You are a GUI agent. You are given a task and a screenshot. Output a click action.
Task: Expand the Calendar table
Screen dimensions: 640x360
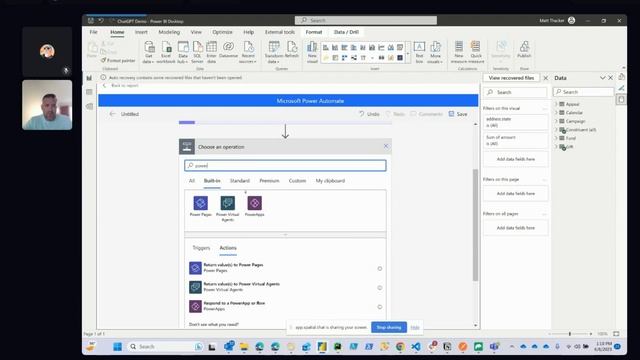click(x=556, y=113)
